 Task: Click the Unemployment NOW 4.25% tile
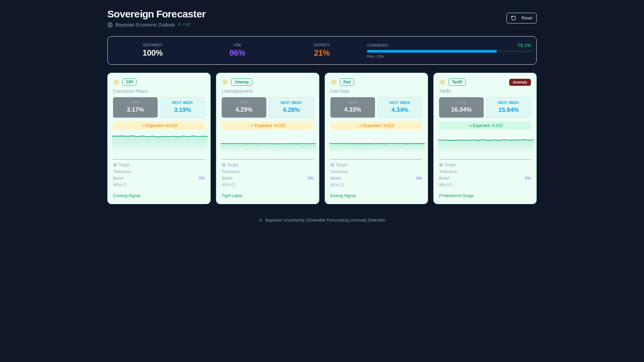(244, 107)
